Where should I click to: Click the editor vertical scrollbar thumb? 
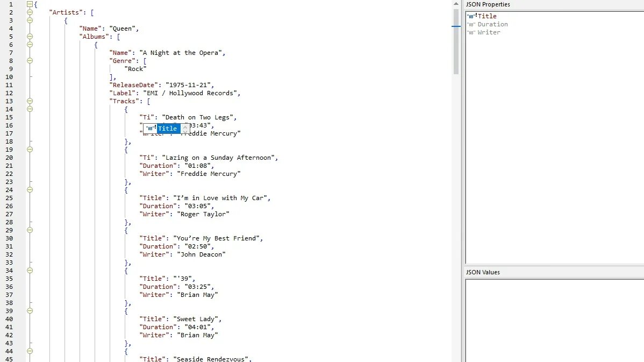click(456, 41)
